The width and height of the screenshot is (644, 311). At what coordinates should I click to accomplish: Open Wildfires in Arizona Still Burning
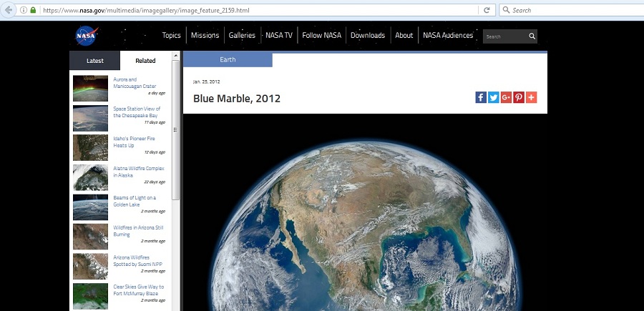[139, 231]
